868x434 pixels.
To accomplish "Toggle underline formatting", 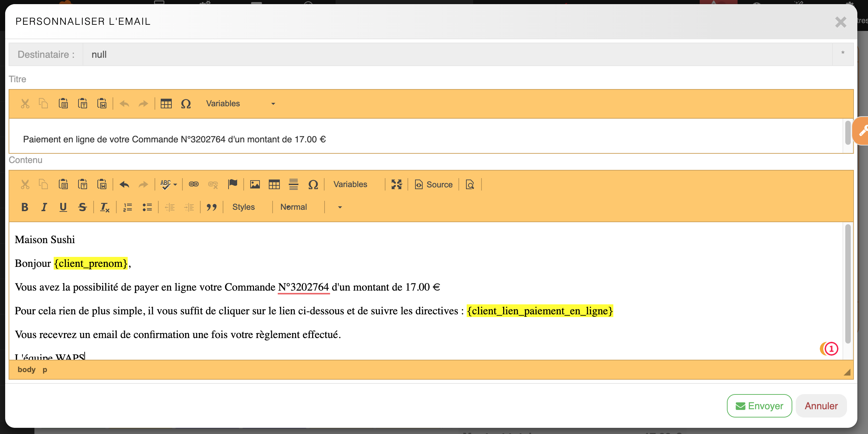I will point(63,207).
